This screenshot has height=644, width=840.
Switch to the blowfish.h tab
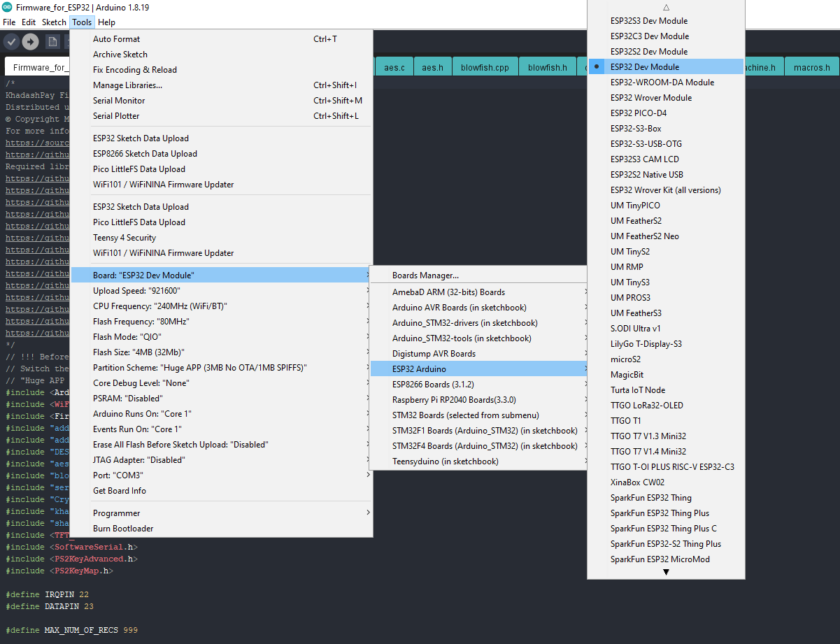click(547, 68)
